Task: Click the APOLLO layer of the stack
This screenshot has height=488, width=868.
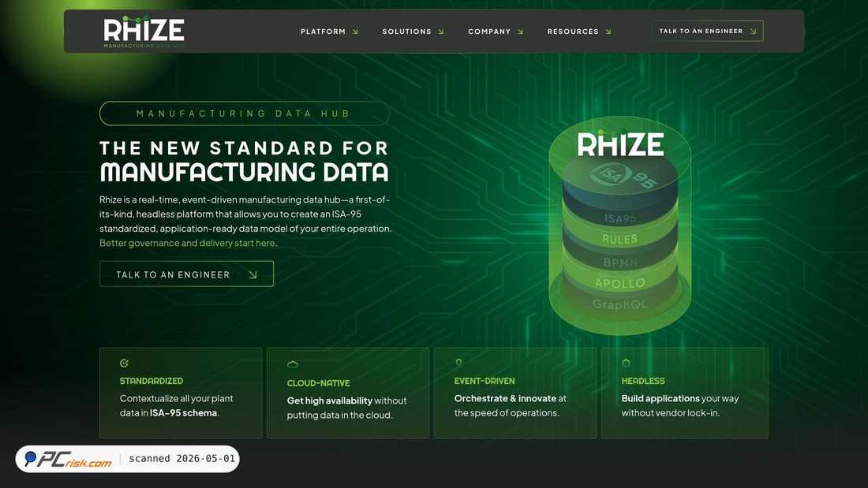Action: click(x=620, y=283)
